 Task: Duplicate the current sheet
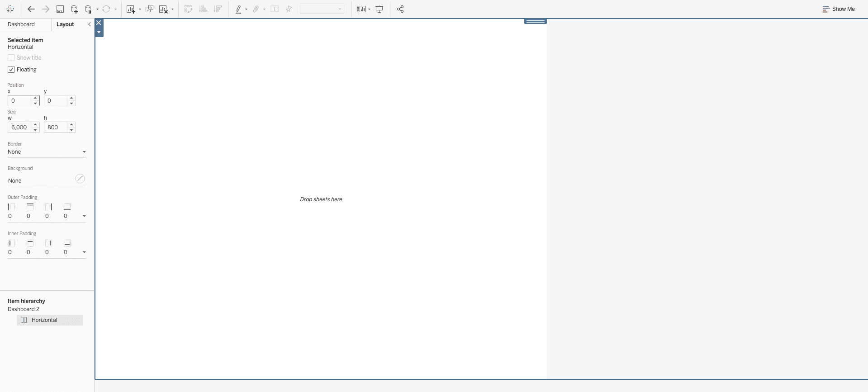149,9
